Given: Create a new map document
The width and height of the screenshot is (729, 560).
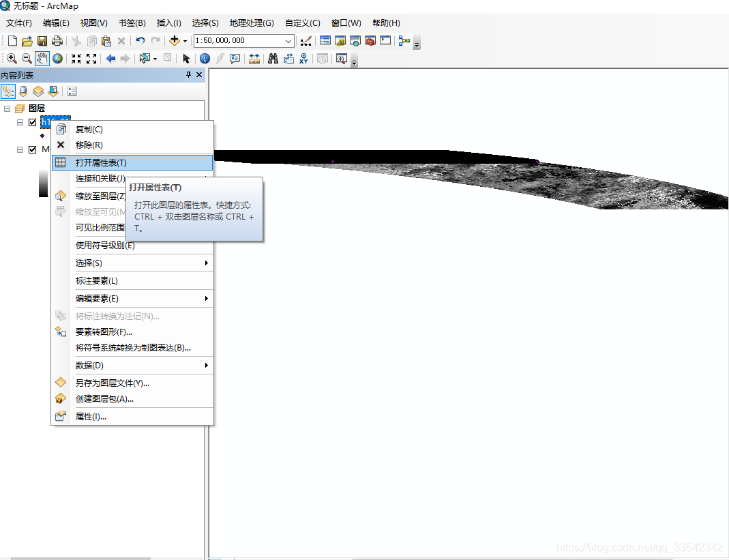Looking at the screenshot, I should pyautogui.click(x=12, y=41).
